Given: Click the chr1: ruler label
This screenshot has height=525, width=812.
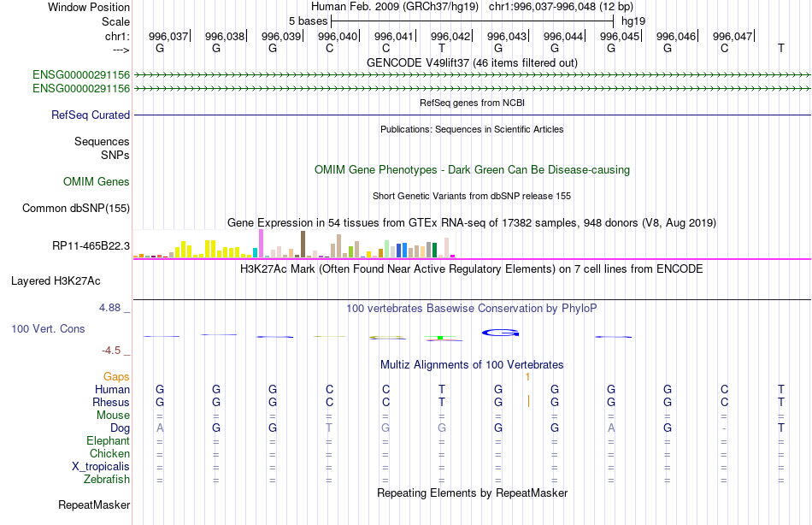Looking at the screenshot, I should pyautogui.click(x=117, y=36).
